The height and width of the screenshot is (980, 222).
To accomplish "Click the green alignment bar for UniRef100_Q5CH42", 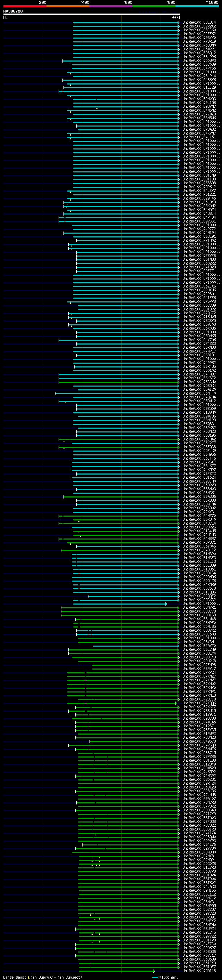I will click(119, 439).
